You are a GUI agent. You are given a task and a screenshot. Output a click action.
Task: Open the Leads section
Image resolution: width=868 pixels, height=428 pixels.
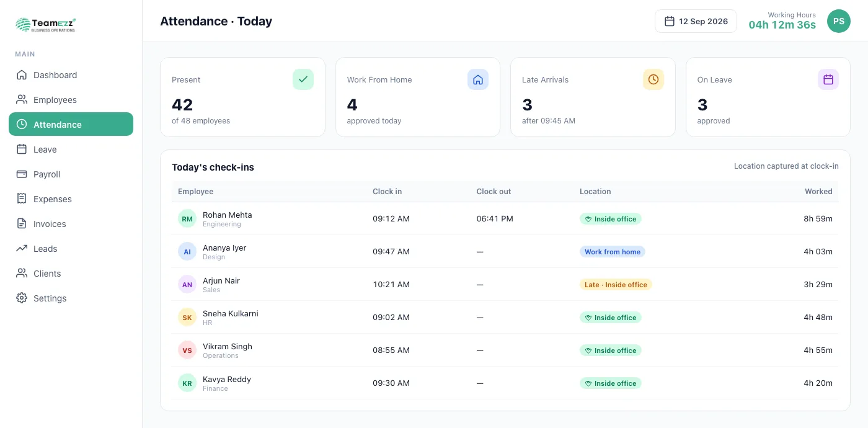71,249
